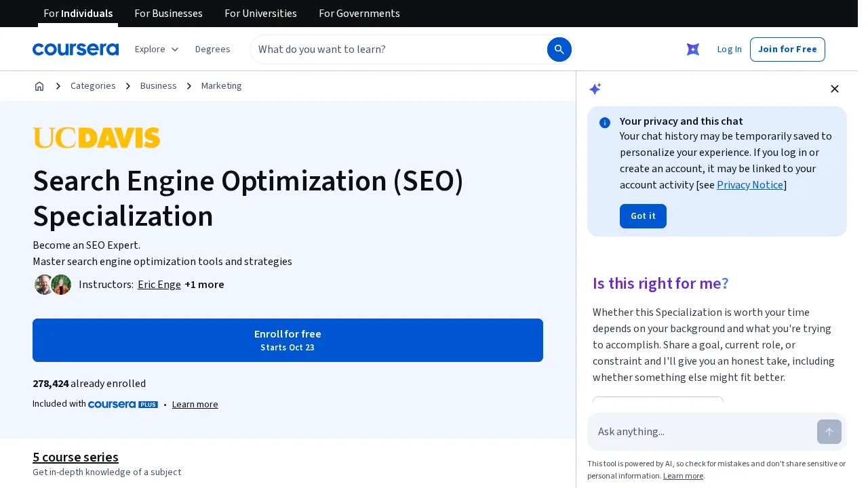Go to the Business breadcrumb
This screenshot has height=488, width=868.
coord(159,86)
